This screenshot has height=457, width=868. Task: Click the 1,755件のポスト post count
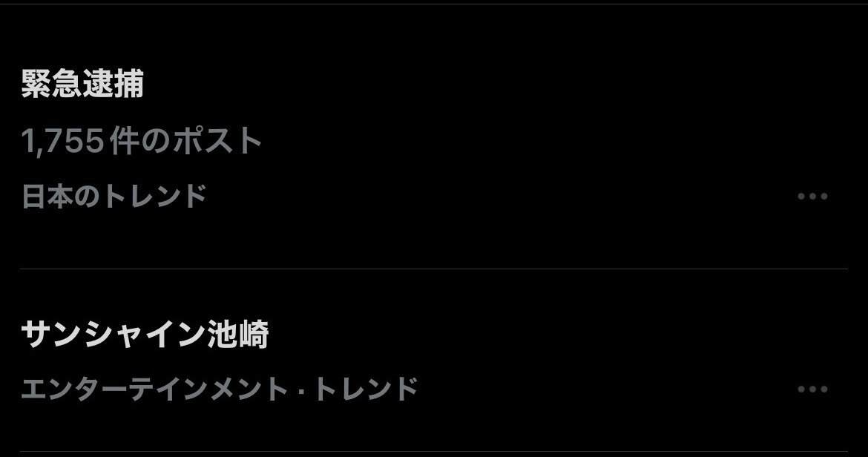(x=141, y=140)
